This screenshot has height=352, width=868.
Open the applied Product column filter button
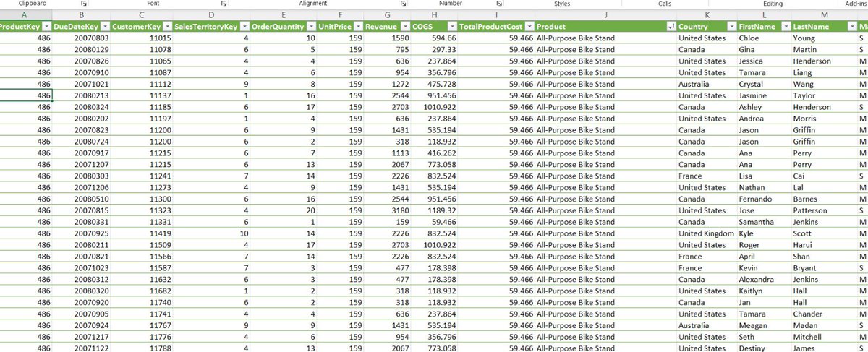click(x=670, y=26)
